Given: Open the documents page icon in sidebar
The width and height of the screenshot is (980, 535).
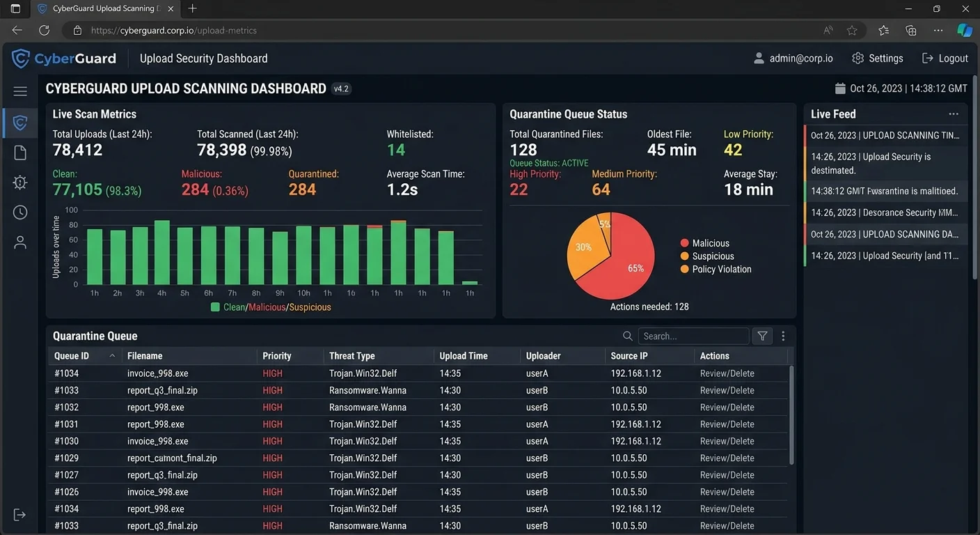Looking at the screenshot, I should point(20,153).
